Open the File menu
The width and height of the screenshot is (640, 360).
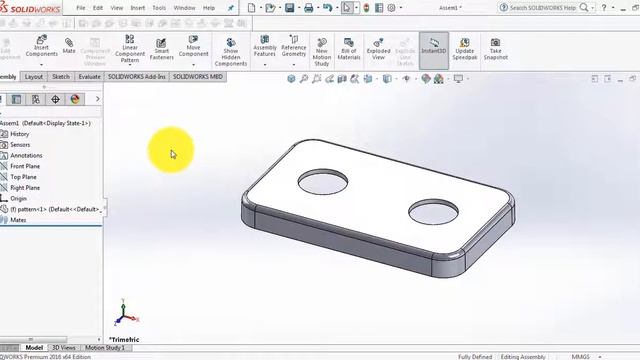pos(81,8)
